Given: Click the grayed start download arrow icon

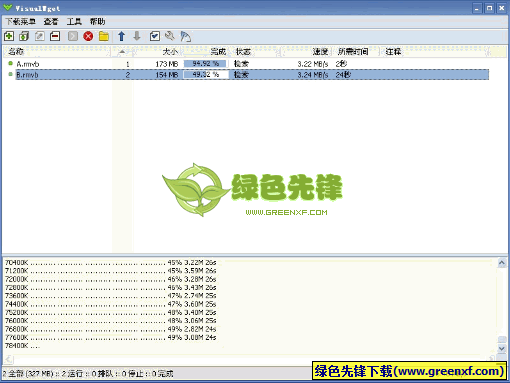Looking at the screenshot, I should tap(73, 36).
